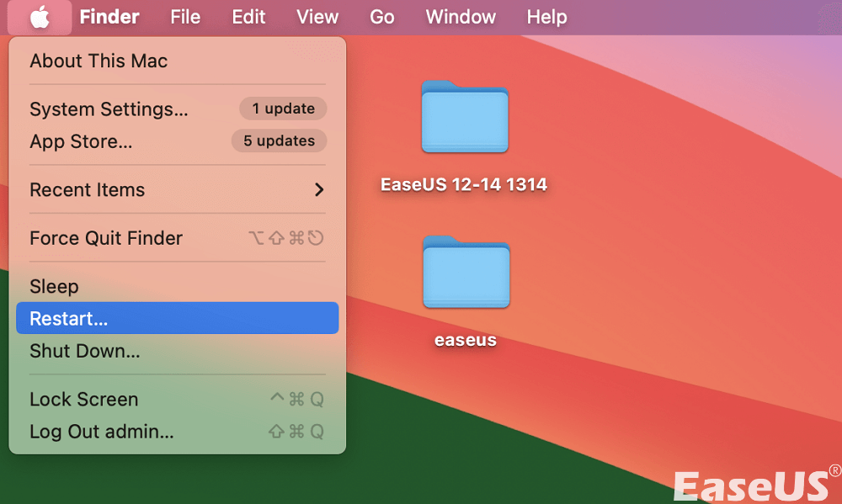Expand the Recent Items submenu arrow
This screenshot has width=842, height=504.
click(319, 190)
